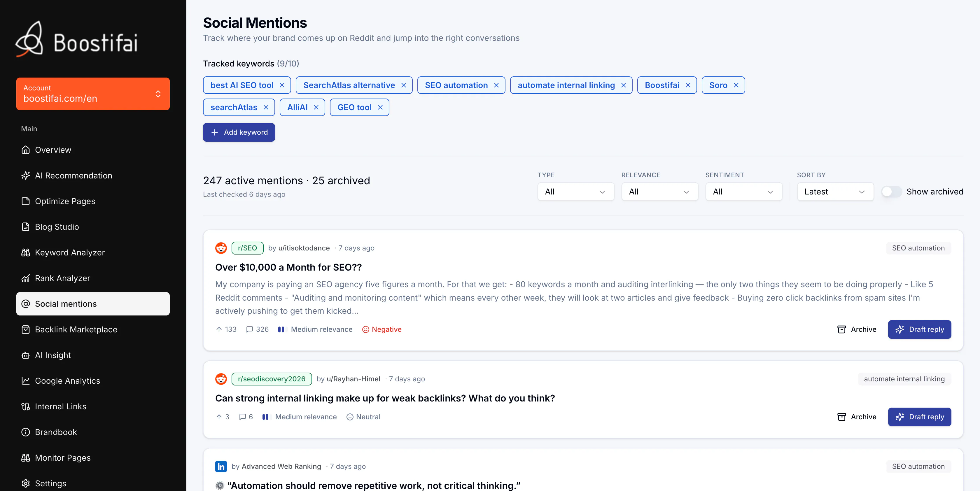Draft reply to 'Over $10,000 a Month' post
This screenshot has height=491, width=980.
click(920, 329)
